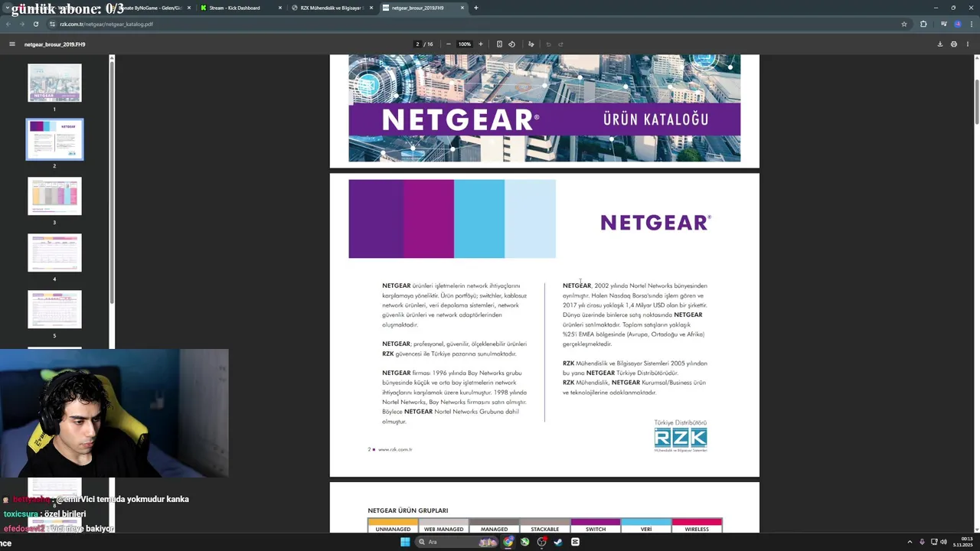This screenshot has height=551, width=980.
Task: Open PDF viewer more actions menu
Action: point(968,44)
